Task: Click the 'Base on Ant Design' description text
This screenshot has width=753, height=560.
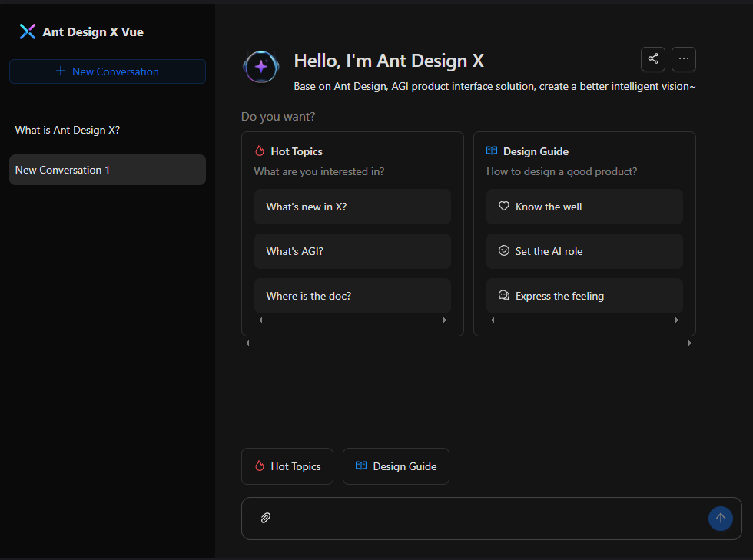Action: click(495, 87)
